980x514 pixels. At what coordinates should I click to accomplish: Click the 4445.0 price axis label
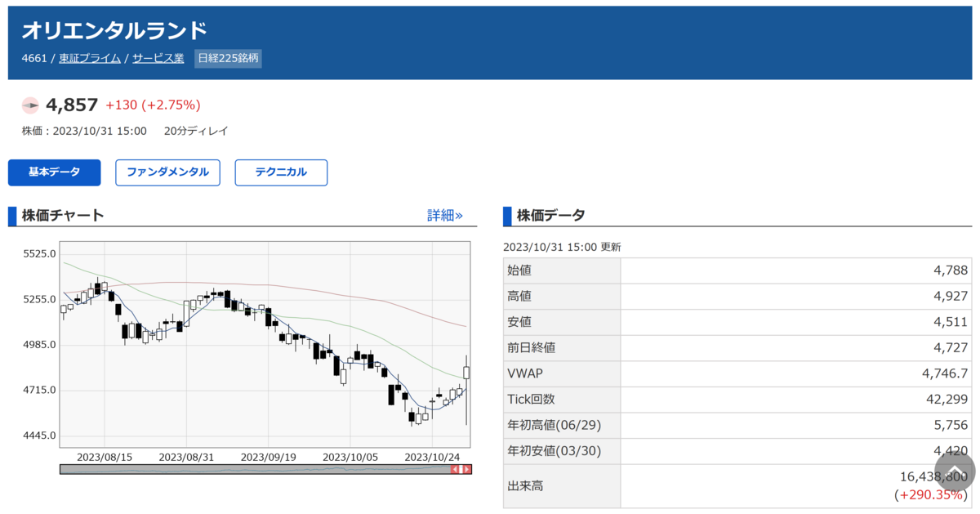(40, 436)
